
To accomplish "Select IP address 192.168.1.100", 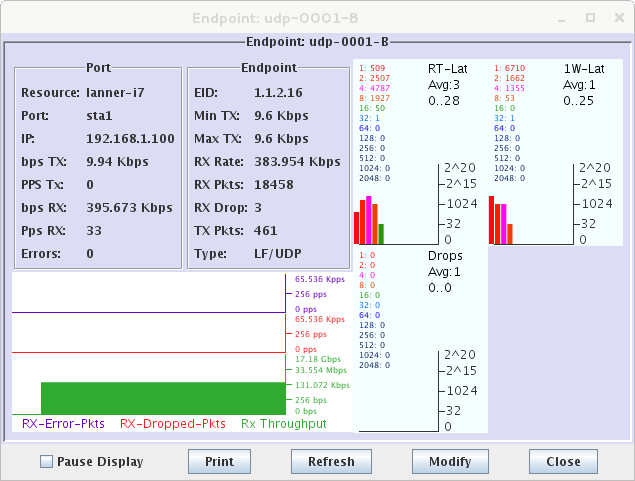I will (130, 139).
